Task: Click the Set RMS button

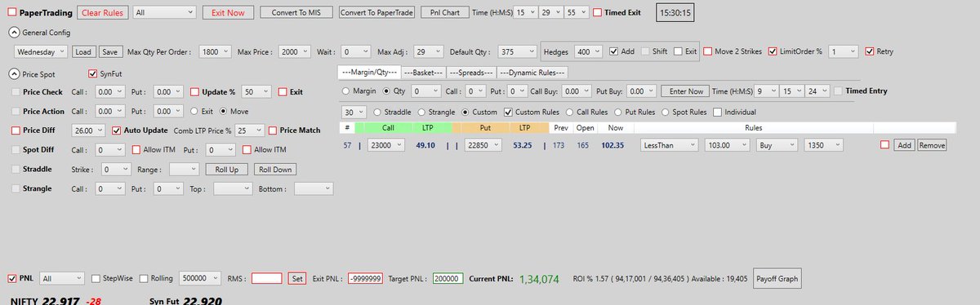Action: (298, 278)
